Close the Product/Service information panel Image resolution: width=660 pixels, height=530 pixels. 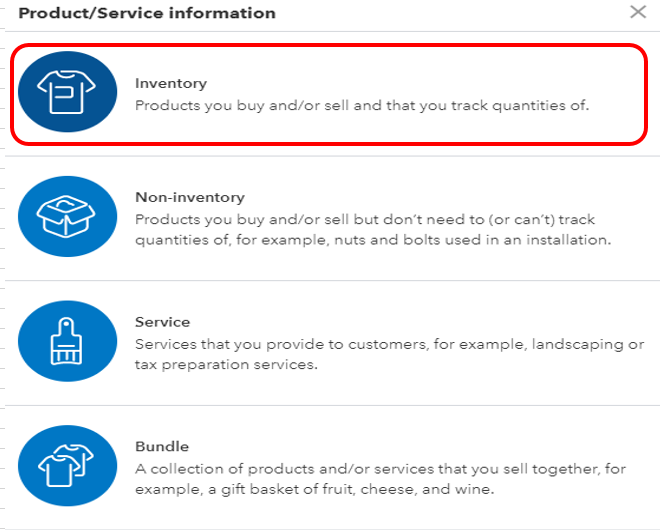(x=638, y=13)
